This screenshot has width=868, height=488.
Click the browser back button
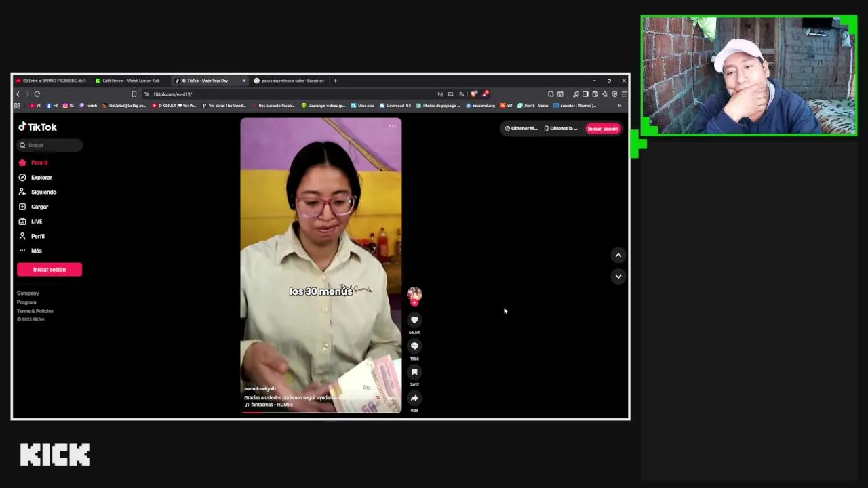[18, 94]
